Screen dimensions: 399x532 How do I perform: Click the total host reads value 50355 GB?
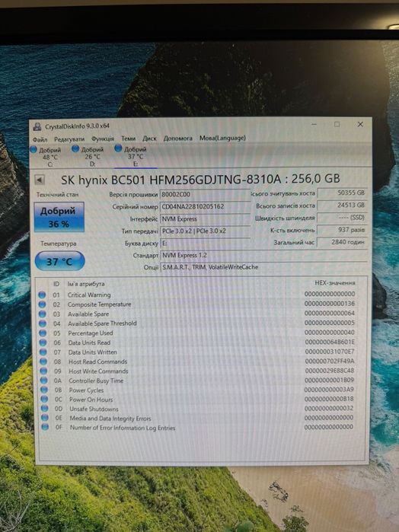pyautogui.click(x=342, y=193)
